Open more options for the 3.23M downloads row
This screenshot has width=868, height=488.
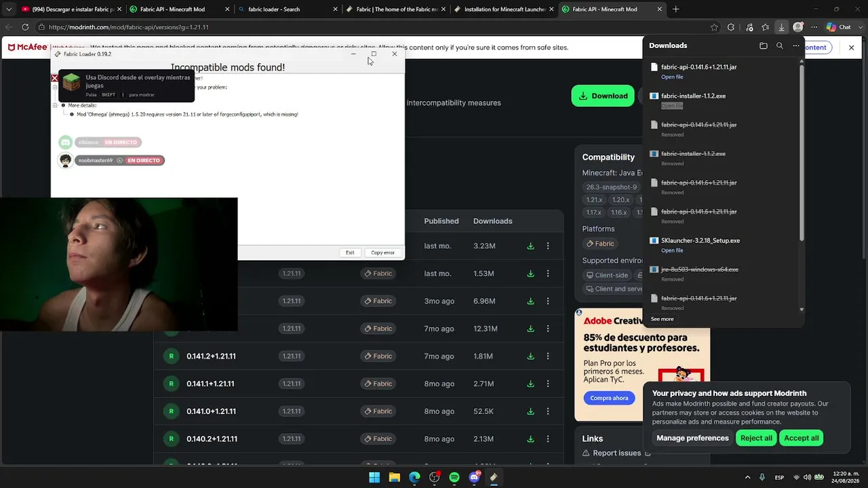point(548,246)
